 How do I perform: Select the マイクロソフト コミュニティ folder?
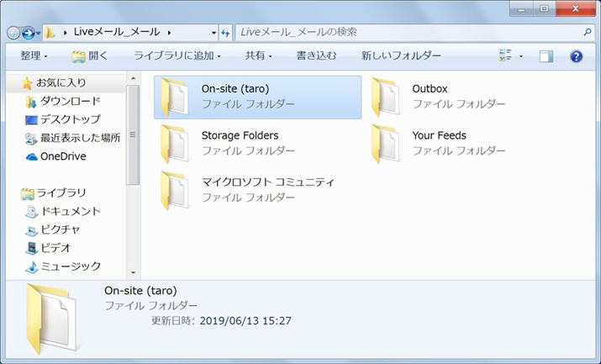(x=176, y=189)
